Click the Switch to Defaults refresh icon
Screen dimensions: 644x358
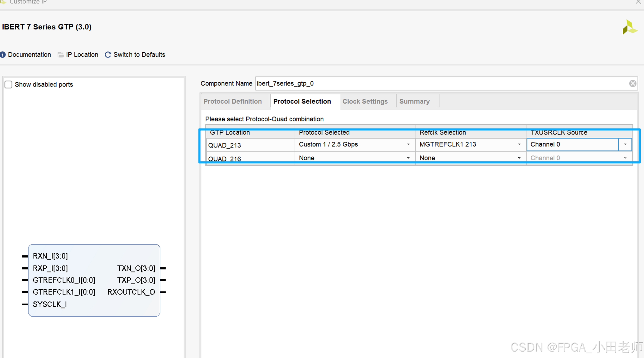tap(108, 55)
